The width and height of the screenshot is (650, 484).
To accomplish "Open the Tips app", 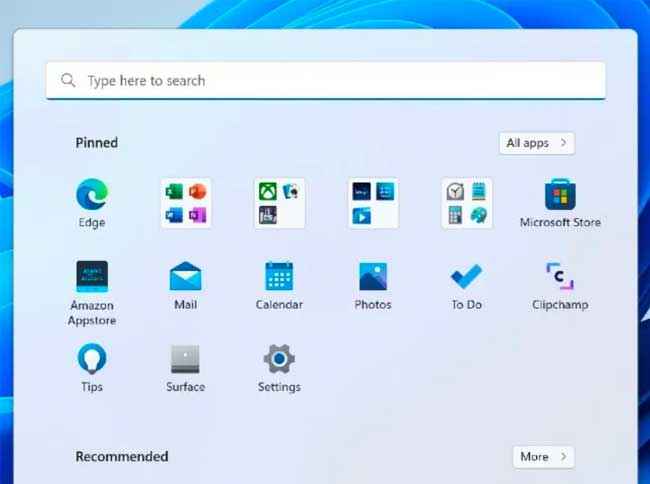I will 92,368.
